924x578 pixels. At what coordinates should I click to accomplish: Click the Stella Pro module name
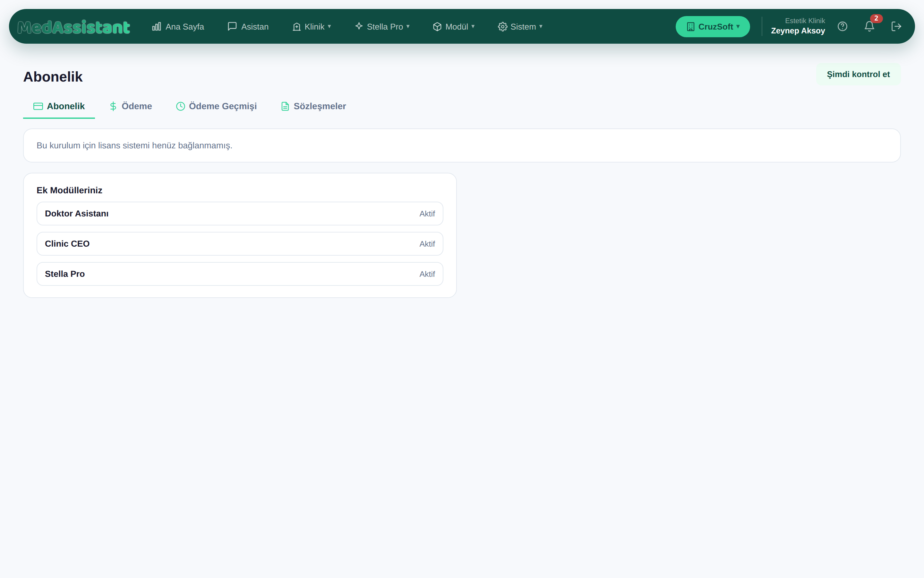[65, 274]
